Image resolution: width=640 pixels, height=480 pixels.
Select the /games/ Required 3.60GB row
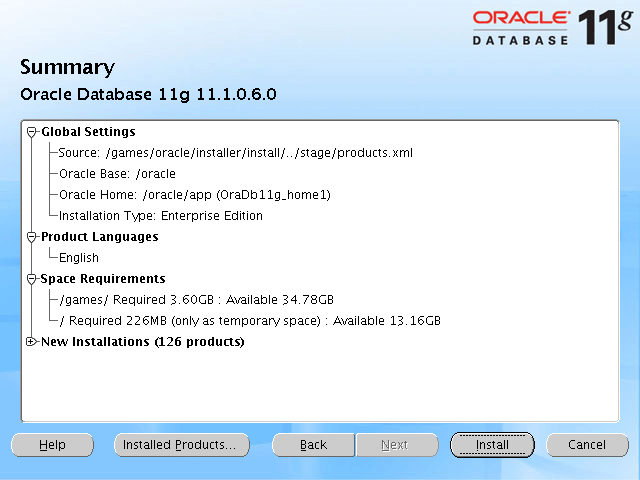point(197,300)
